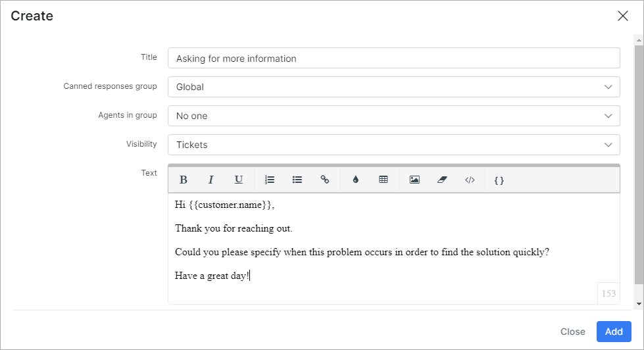Switch to HTML code view
This screenshot has height=350, width=644.
click(470, 180)
